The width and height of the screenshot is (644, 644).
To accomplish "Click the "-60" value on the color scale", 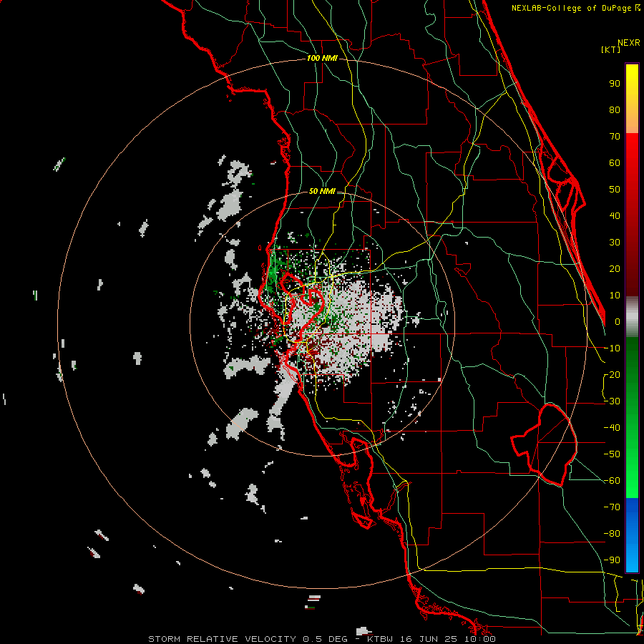I will pos(612,481).
